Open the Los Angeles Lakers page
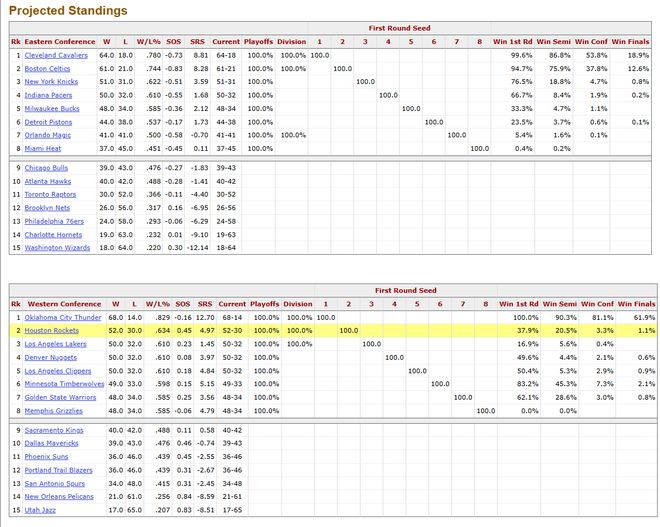Image resolution: width=660 pixels, height=527 pixels. [x=56, y=344]
